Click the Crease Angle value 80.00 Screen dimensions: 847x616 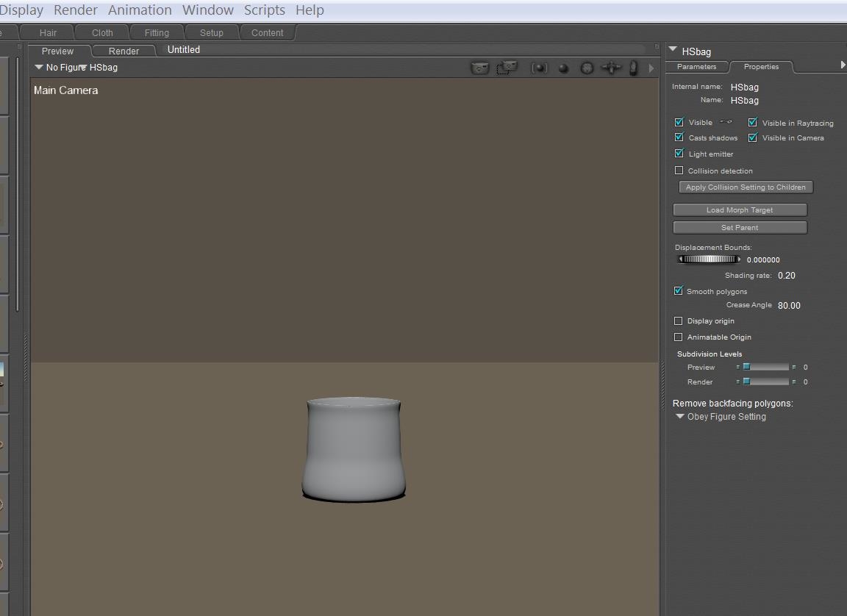coord(789,306)
